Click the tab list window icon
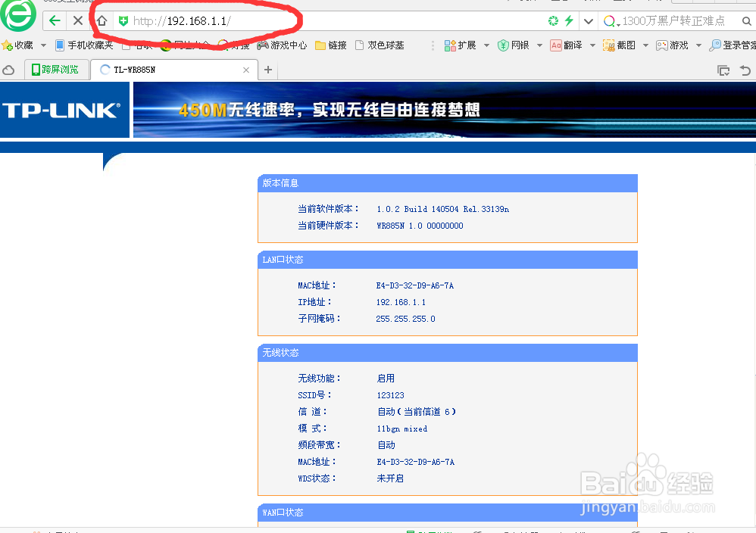756x533 pixels. click(x=723, y=70)
